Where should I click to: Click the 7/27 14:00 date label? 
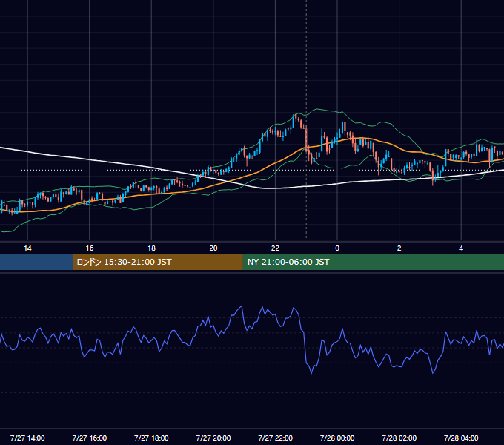click(27, 438)
